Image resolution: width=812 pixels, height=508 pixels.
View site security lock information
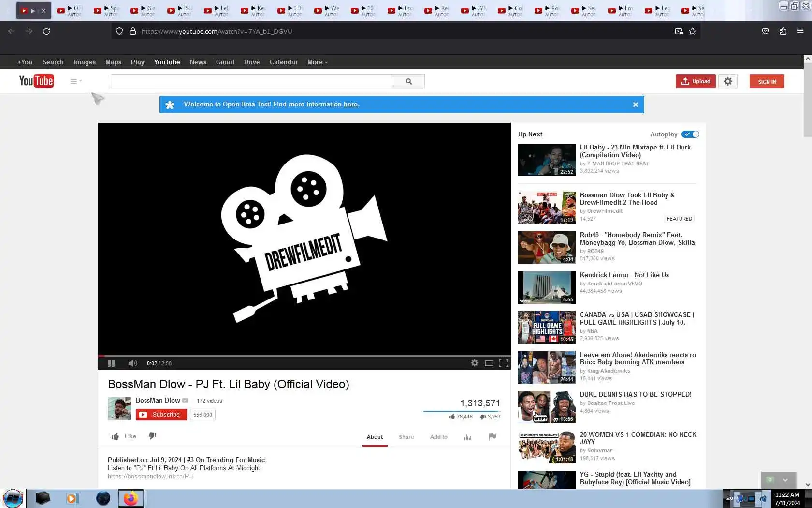[133, 31]
